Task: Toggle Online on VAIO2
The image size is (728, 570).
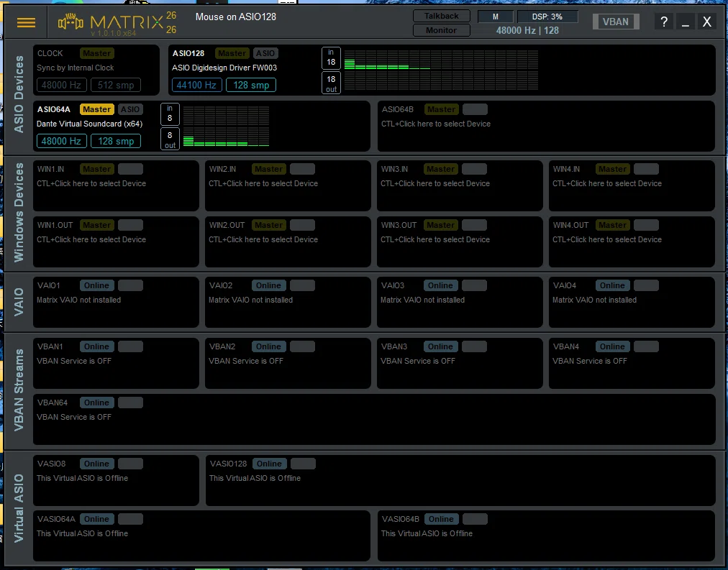Action: pos(269,285)
